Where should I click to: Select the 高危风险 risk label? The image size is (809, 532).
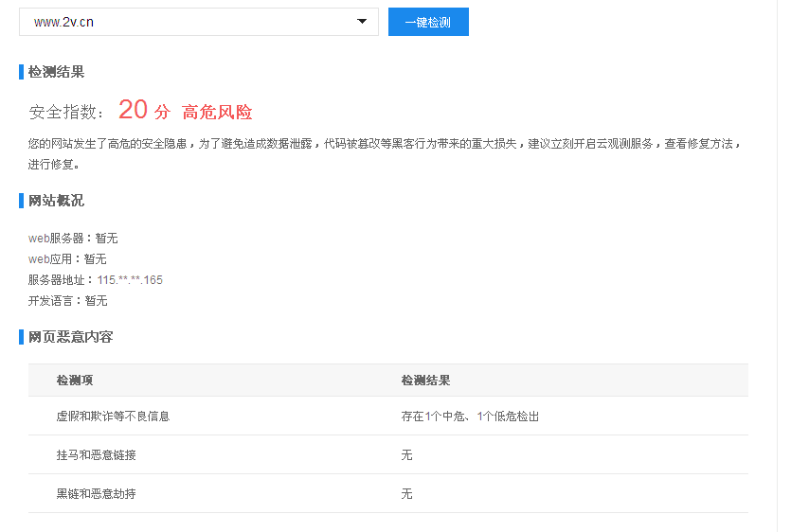click(217, 112)
